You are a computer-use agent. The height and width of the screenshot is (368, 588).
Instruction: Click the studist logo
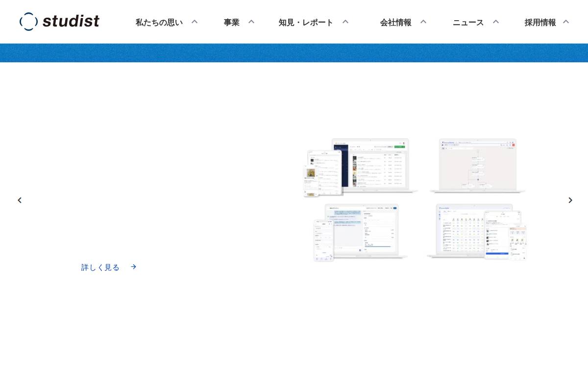coord(59,22)
